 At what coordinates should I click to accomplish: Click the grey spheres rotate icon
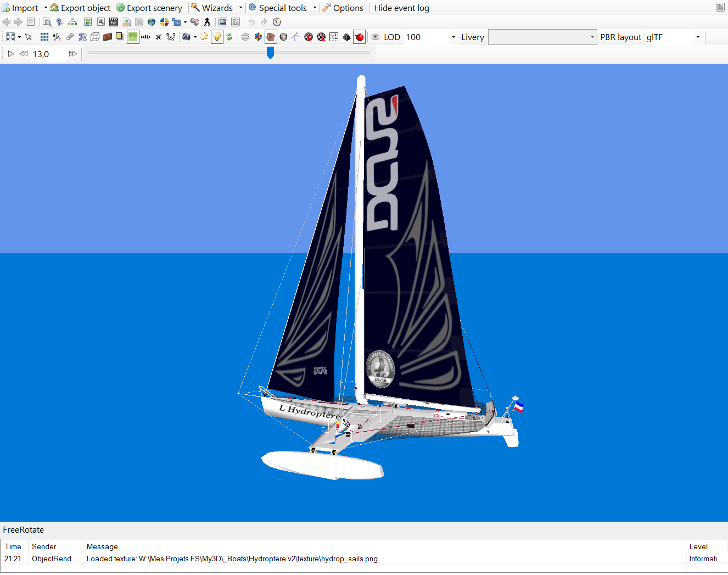coord(195,22)
